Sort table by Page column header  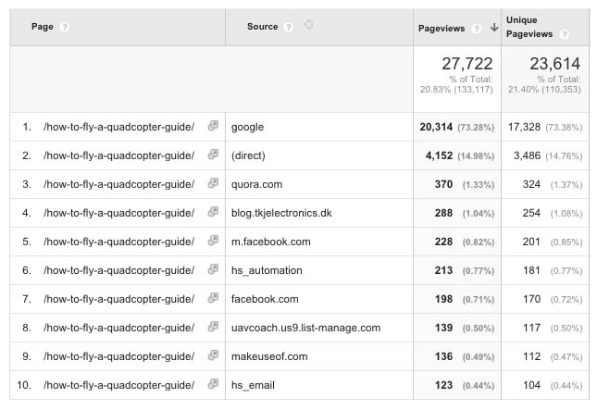[42, 27]
